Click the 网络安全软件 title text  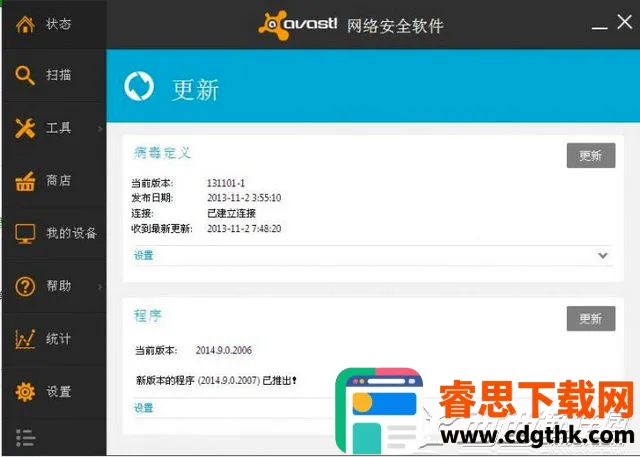click(x=395, y=26)
